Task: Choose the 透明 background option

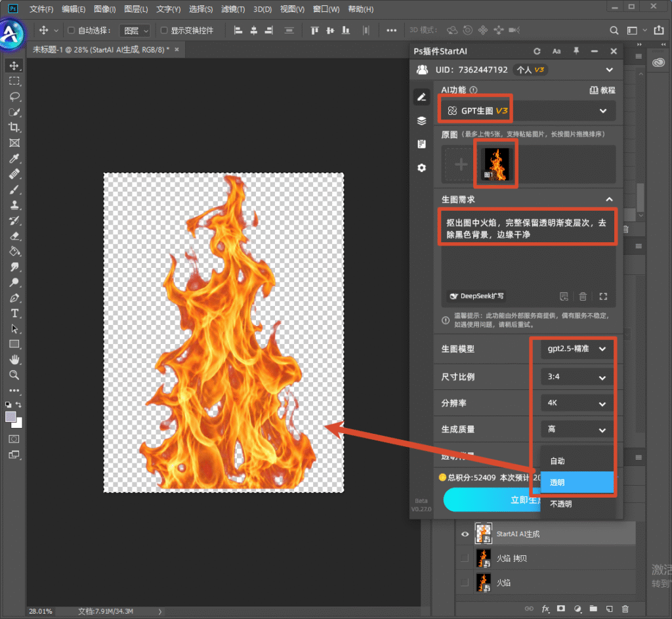Action: point(577,482)
